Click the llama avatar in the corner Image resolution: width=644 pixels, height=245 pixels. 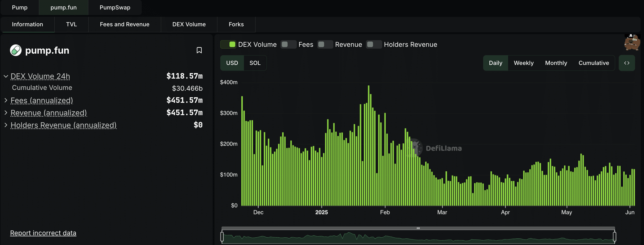[632, 42]
